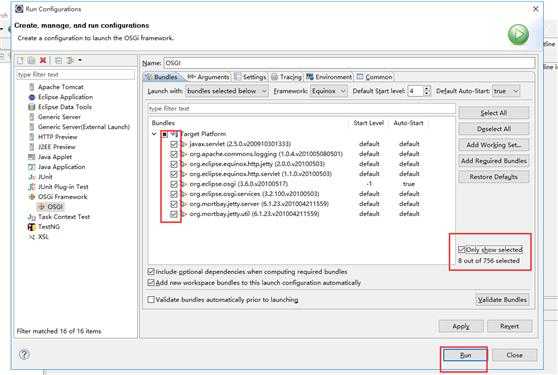Select HTTP Preview entry
Screen dimensions: 558x375
(57, 137)
